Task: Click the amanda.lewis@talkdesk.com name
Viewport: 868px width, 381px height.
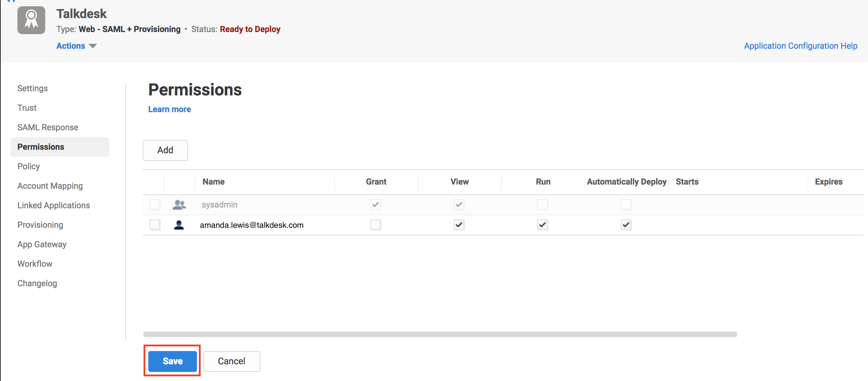Action: coord(252,225)
